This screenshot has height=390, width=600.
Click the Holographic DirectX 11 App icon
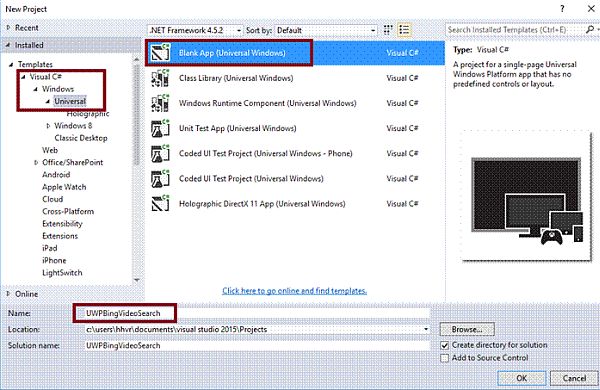160,204
